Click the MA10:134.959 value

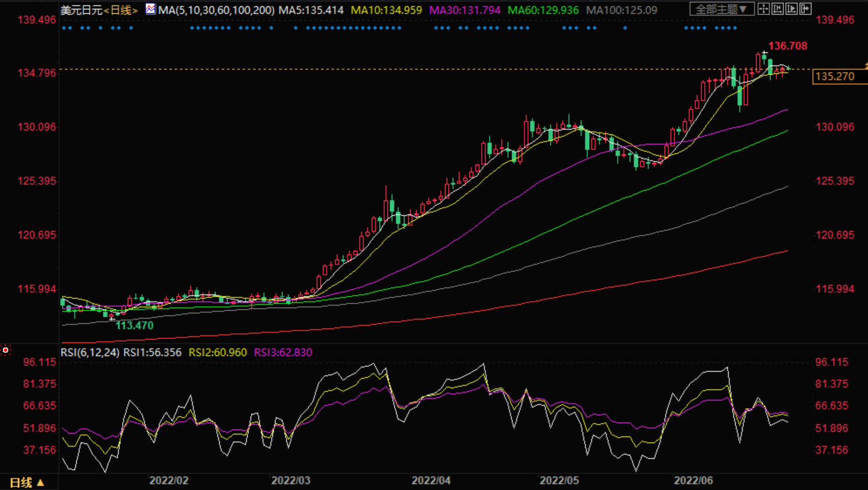pos(386,10)
